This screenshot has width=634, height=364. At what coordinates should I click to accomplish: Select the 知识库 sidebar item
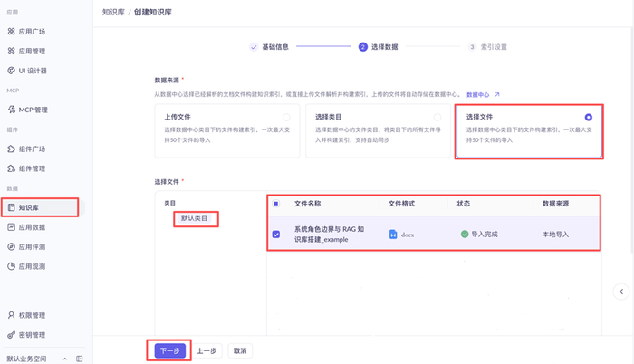click(43, 207)
